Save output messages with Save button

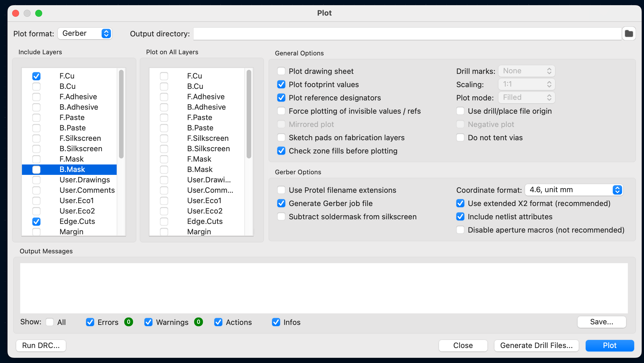coord(602,322)
